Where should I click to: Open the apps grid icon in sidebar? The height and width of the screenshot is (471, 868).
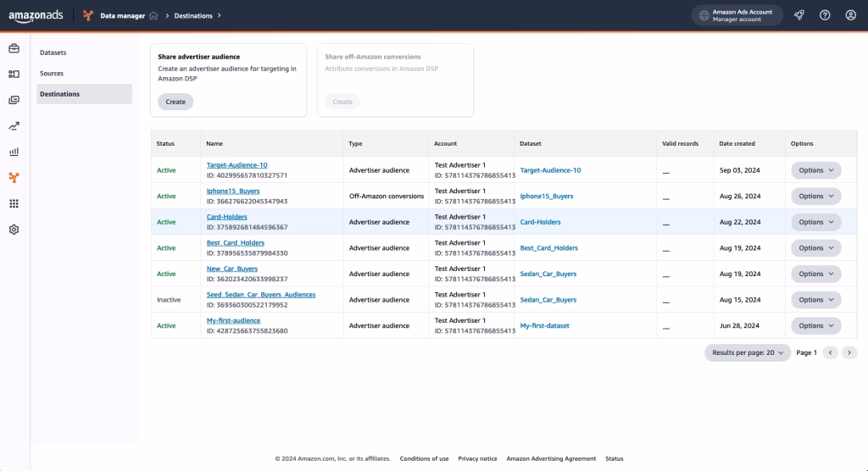(x=14, y=203)
